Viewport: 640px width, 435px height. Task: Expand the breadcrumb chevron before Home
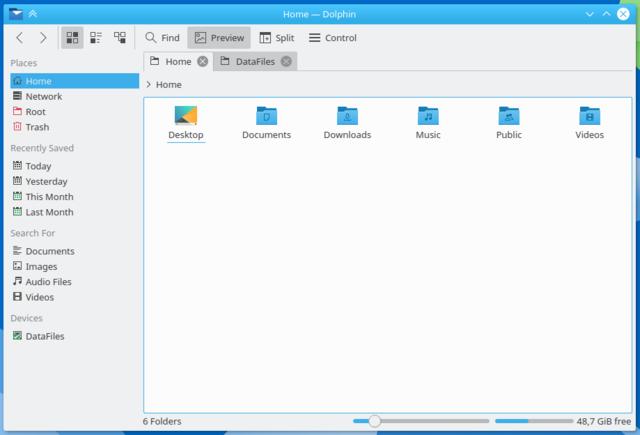(x=149, y=84)
